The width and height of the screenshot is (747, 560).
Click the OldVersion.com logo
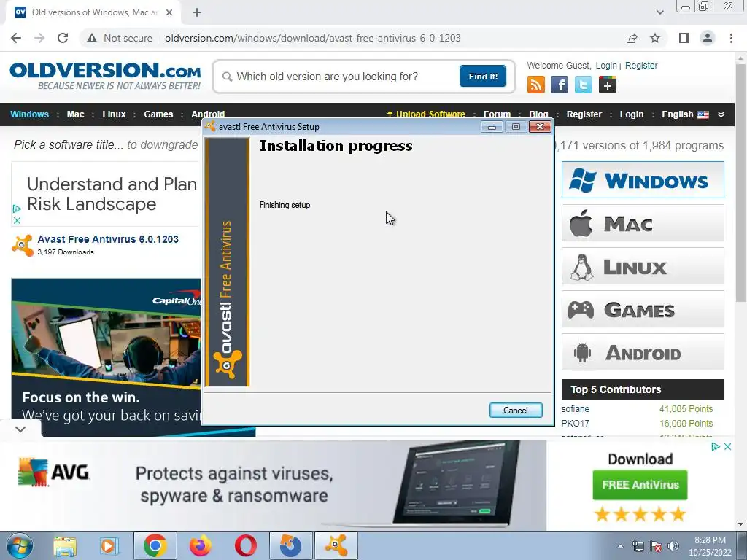pyautogui.click(x=105, y=76)
